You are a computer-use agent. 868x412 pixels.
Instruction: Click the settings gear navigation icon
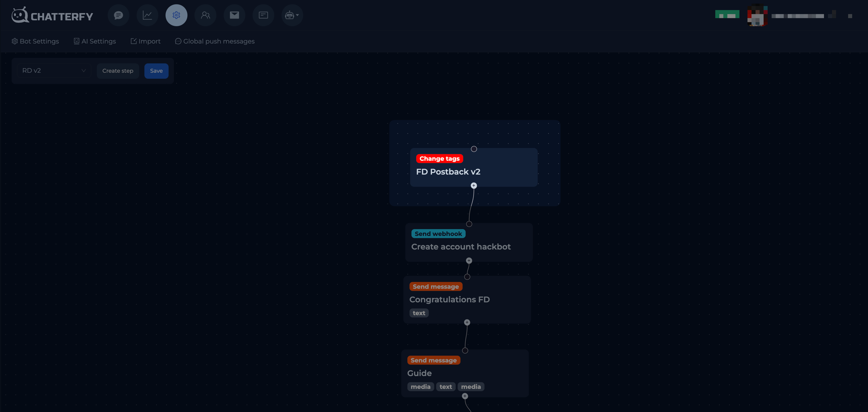point(176,15)
